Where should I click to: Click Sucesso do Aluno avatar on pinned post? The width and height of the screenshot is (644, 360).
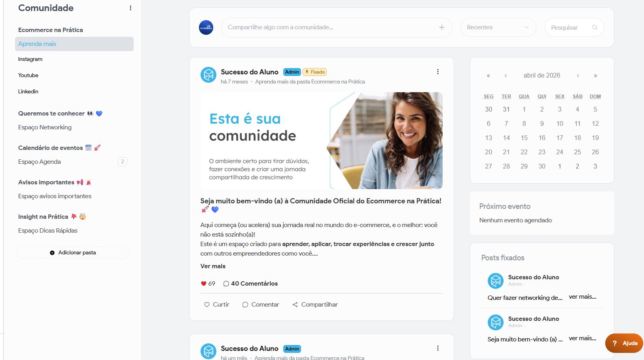pos(208,75)
